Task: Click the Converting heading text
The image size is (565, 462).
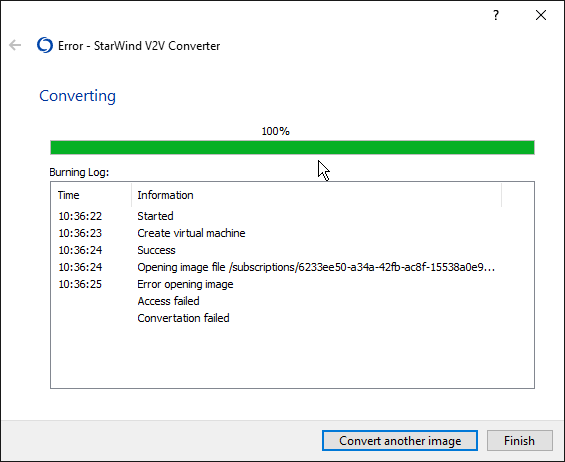Action: tap(77, 96)
